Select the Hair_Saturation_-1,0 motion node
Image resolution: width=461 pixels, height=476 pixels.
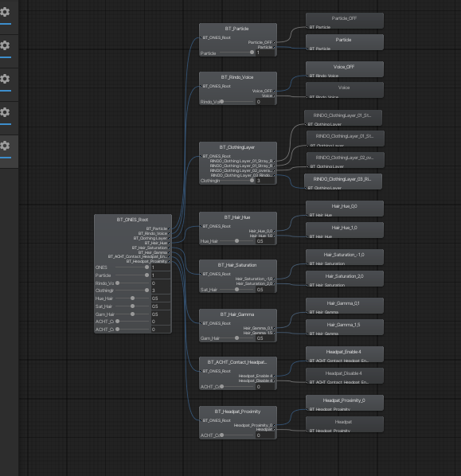click(345, 257)
